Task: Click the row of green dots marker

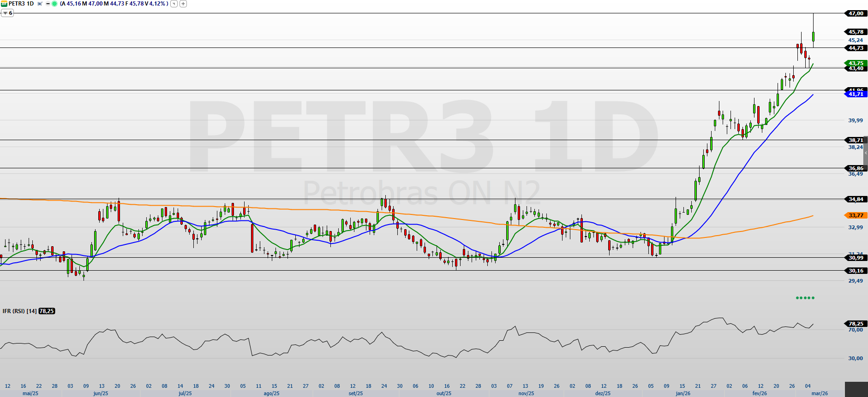Action: pos(805,298)
